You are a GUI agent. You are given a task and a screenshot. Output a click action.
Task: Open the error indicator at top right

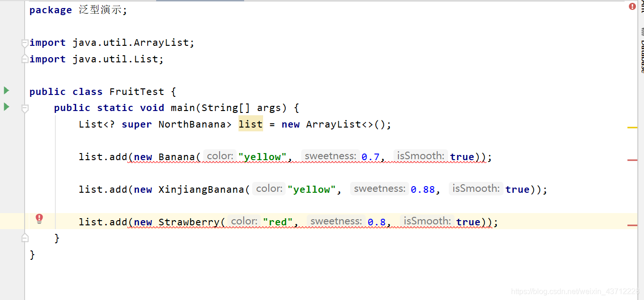click(x=632, y=7)
